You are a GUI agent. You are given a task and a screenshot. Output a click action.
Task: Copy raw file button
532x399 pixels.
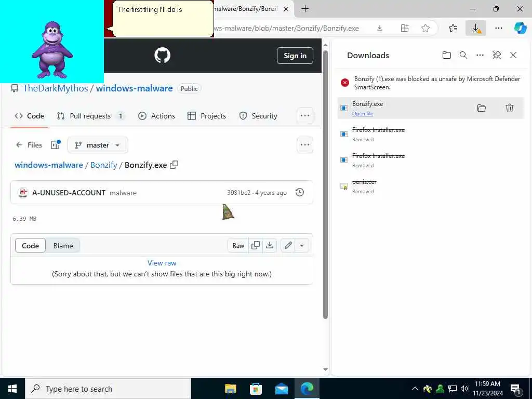click(256, 245)
